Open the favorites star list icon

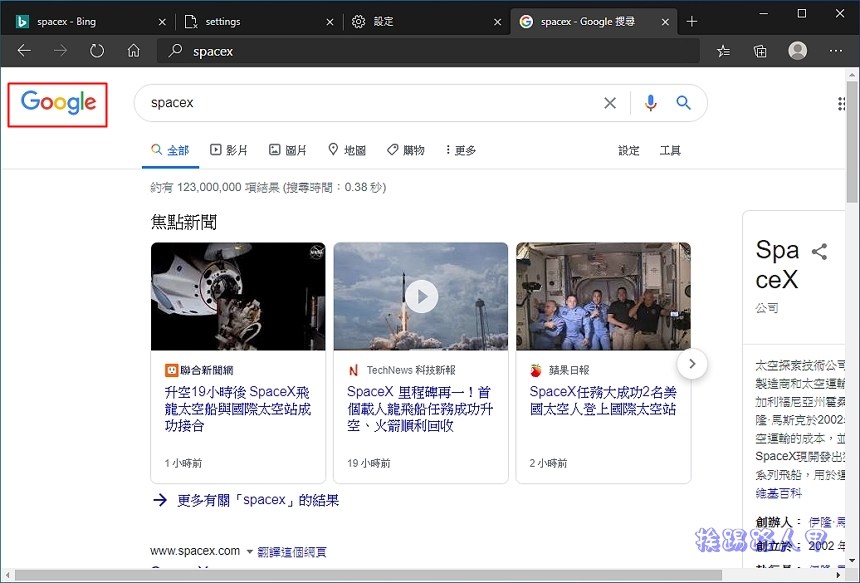click(x=723, y=51)
